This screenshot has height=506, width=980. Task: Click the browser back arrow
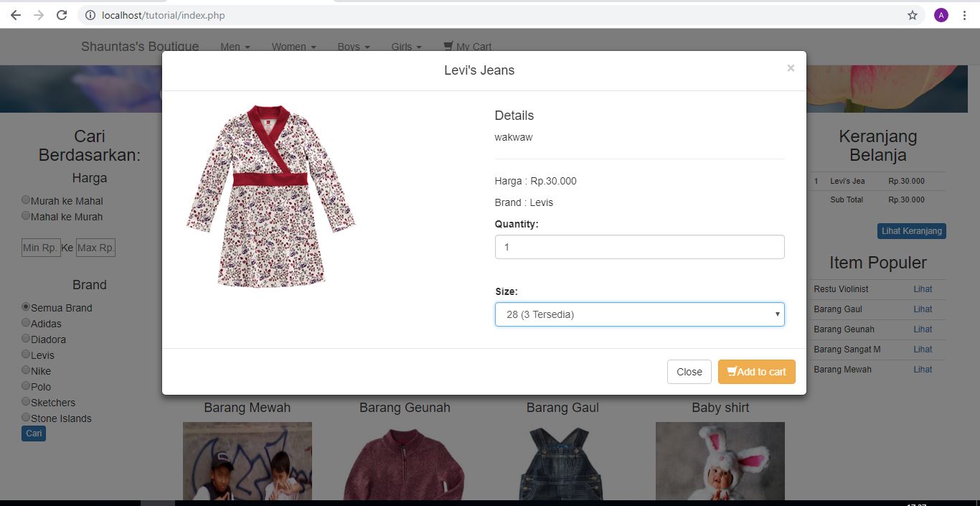(x=15, y=15)
